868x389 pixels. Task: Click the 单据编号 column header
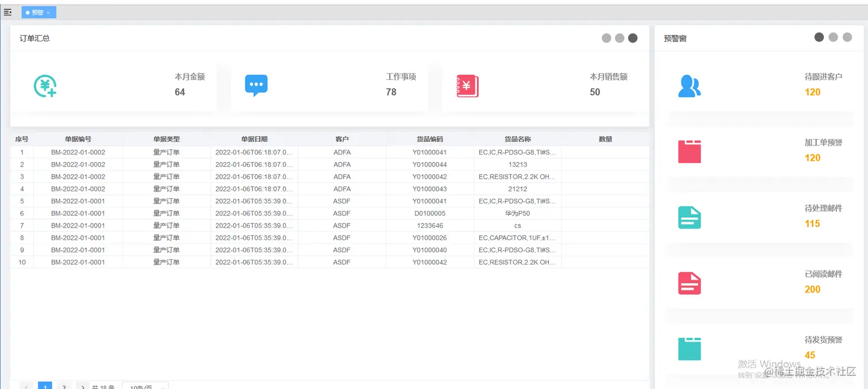click(x=78, y=139)
